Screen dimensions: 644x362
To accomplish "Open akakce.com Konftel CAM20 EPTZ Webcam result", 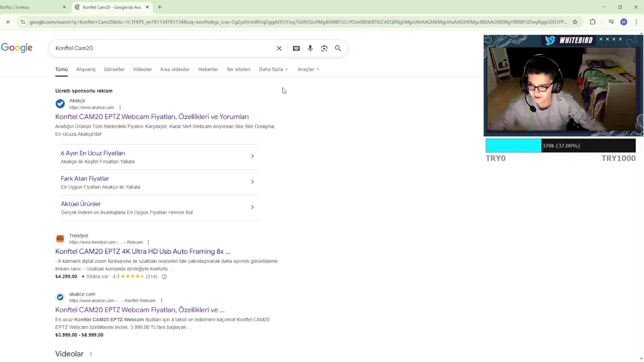I will (140, 310).
